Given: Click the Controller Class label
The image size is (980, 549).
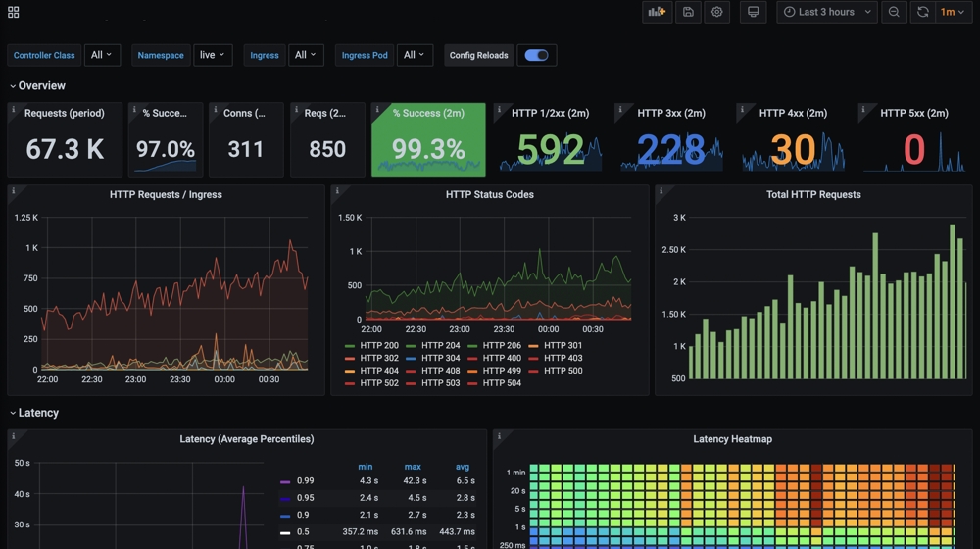Looking at the screenshot, I should pyautogui.click(x=44, y=55).
